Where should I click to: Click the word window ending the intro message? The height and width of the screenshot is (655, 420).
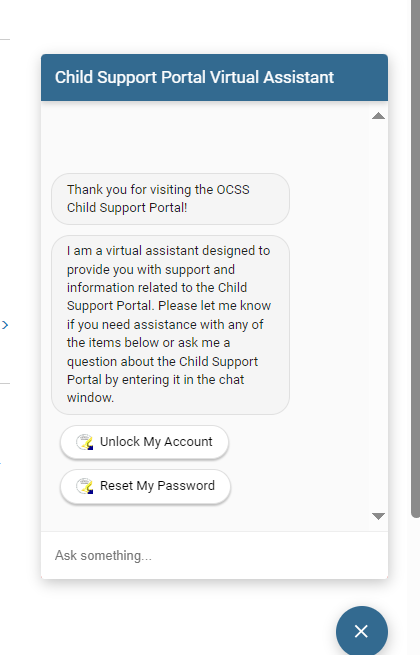(90, 397)
